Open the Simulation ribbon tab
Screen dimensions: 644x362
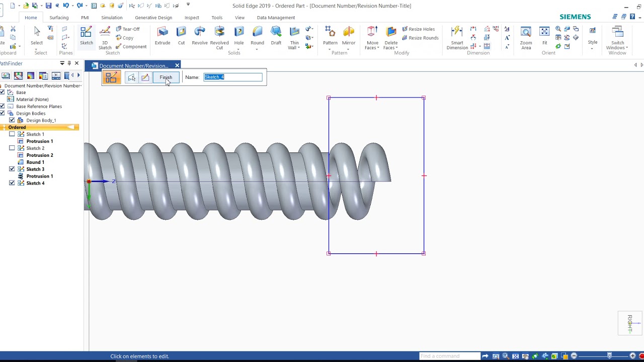(x=112, y=18)
